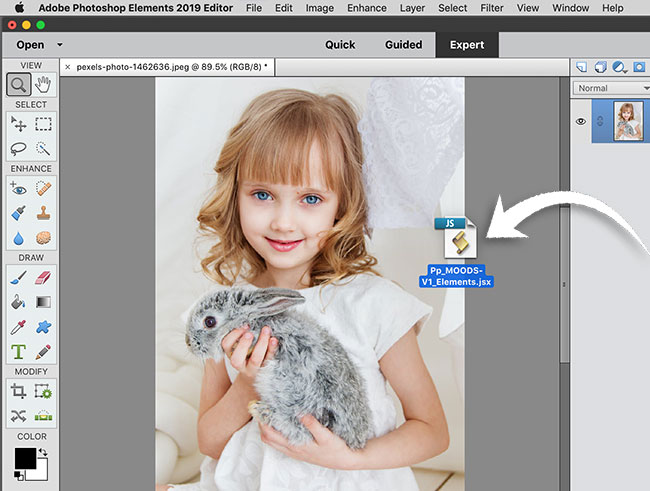Select the Brush tool
The height and width of the screenshot is (491, 650).
click(19, 277)
